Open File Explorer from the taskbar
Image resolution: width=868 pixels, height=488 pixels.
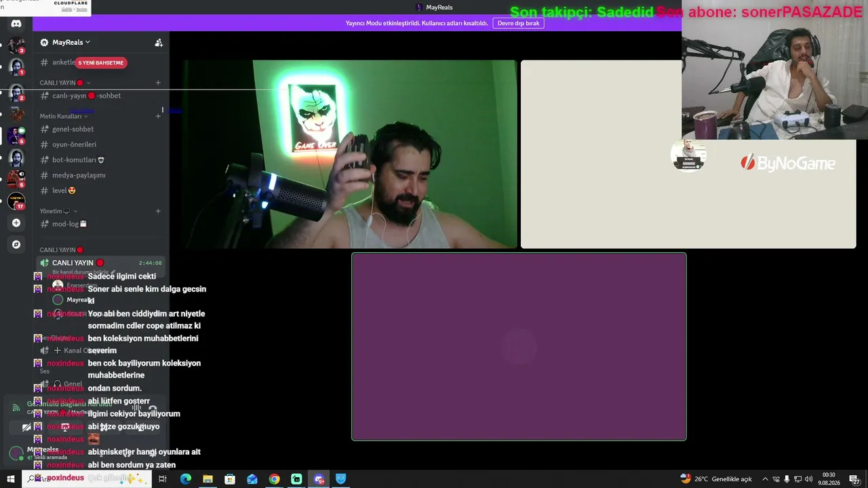[208, 479]
